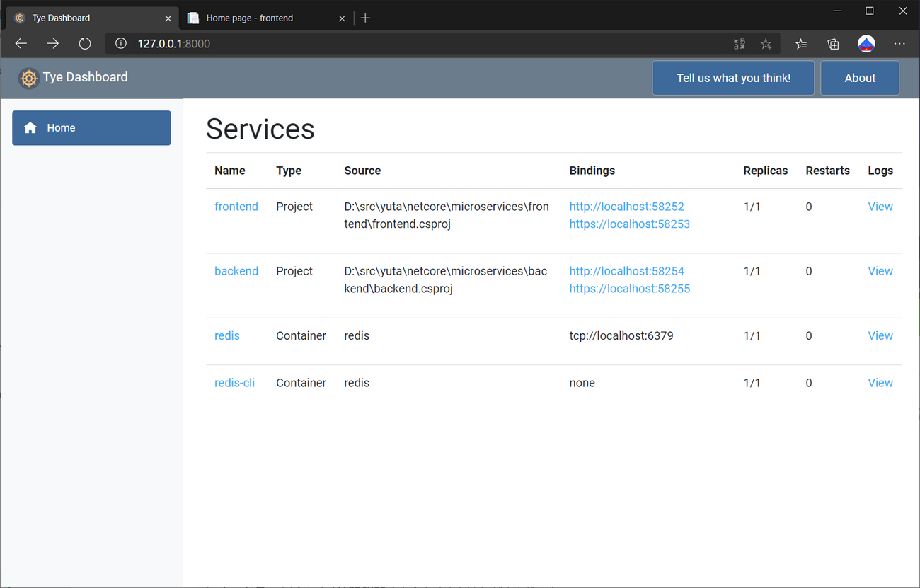Click the tcp://localhost:6379 binding text
Screen dimensions: 920x588
pyautogui.click(x=621, y=335)
